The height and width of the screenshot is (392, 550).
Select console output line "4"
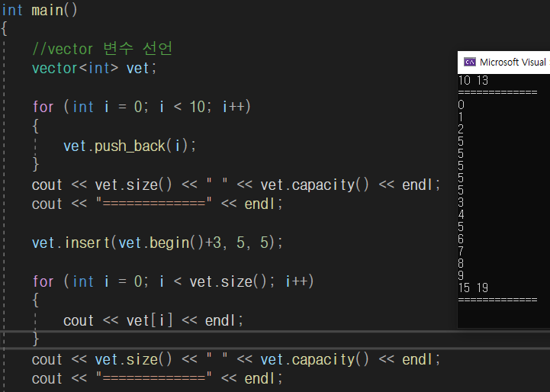pyautogui.click(x=461, y=214)
